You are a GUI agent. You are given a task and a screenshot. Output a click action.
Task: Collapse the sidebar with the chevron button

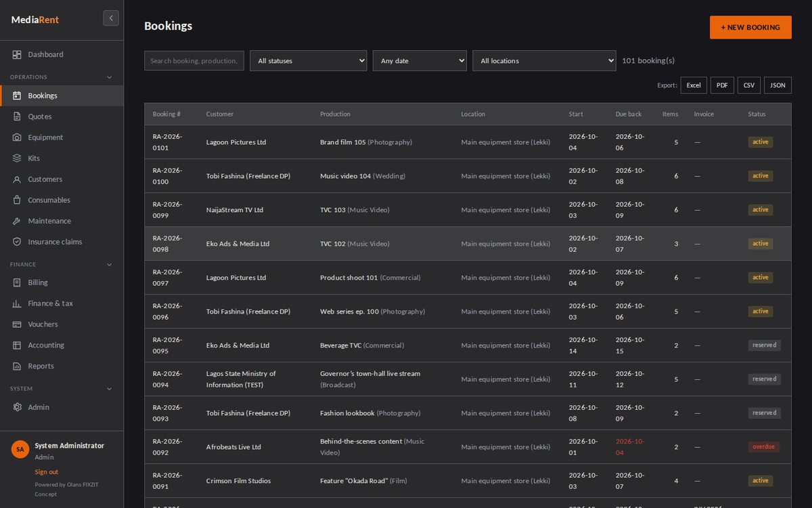click(111, 18)
